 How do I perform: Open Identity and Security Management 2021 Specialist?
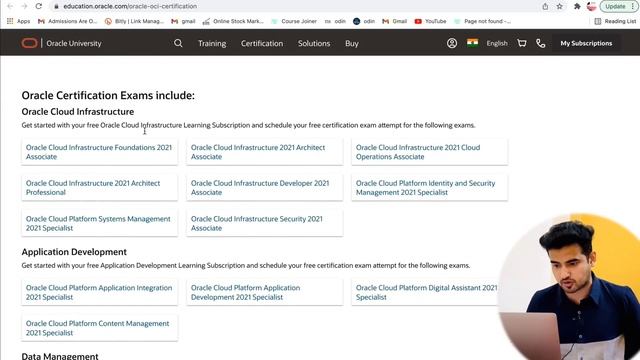pos(429,188)
